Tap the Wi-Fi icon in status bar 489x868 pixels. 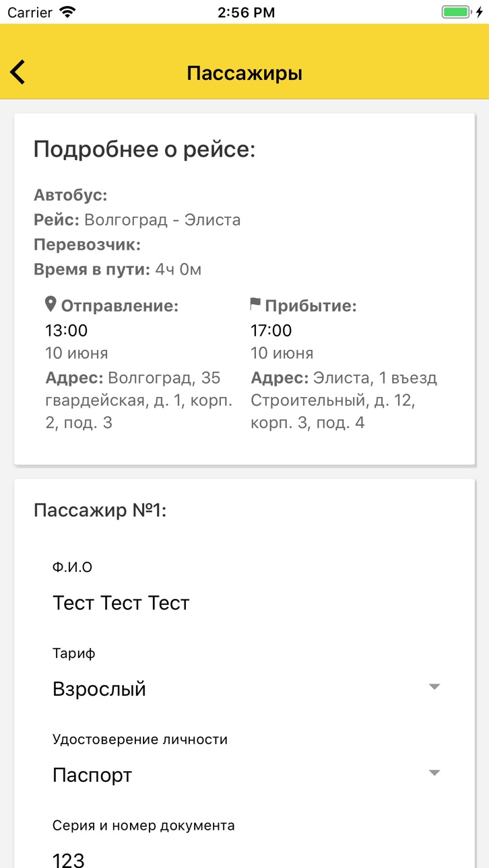click(x=67, y=12)
